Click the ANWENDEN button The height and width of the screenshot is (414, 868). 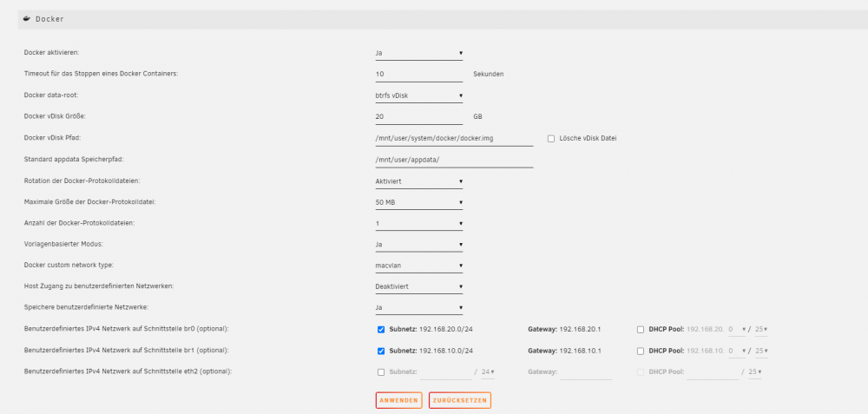pos(398,400)
